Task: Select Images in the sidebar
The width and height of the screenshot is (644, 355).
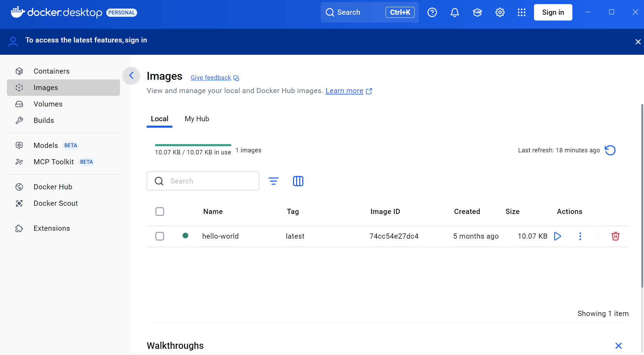Action: [x=63, y=88]
